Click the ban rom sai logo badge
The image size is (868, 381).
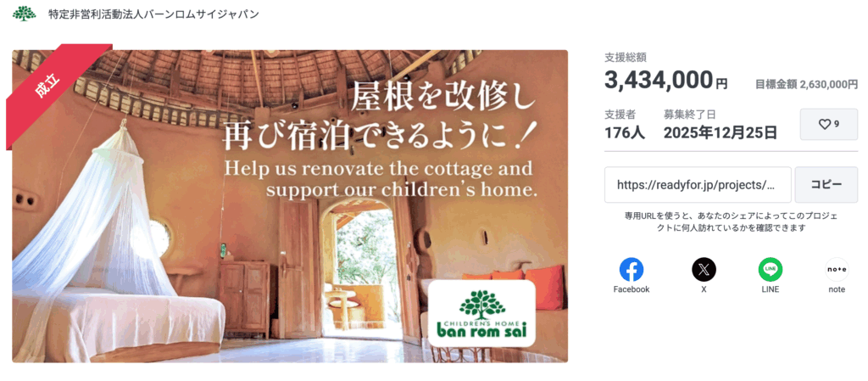[x=481, y=312]
